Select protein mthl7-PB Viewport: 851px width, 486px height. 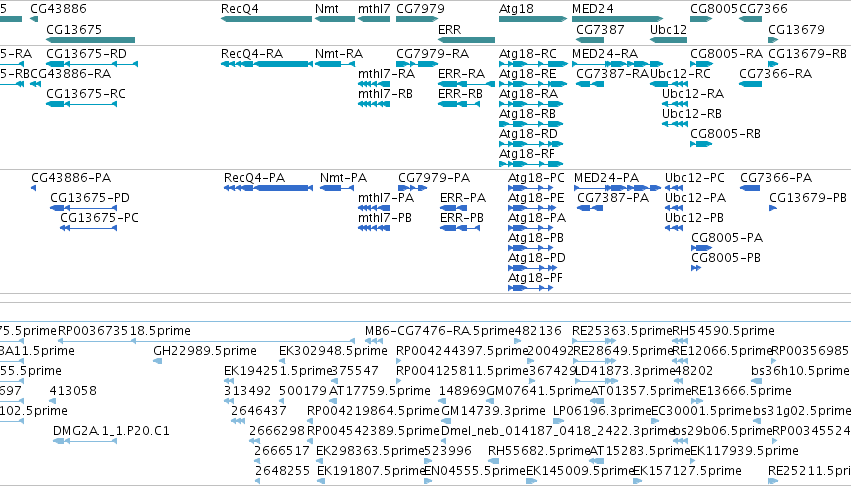[374, 228]
